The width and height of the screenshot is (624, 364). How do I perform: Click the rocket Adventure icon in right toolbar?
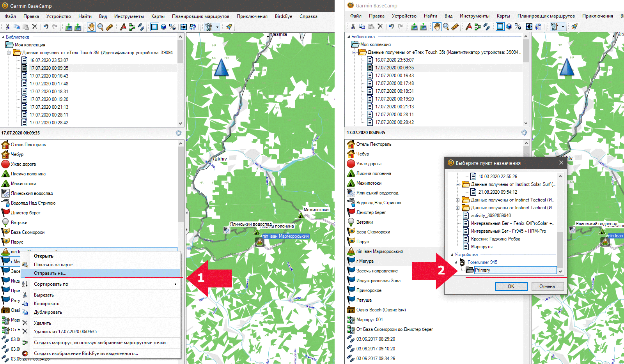click(574, 27)
